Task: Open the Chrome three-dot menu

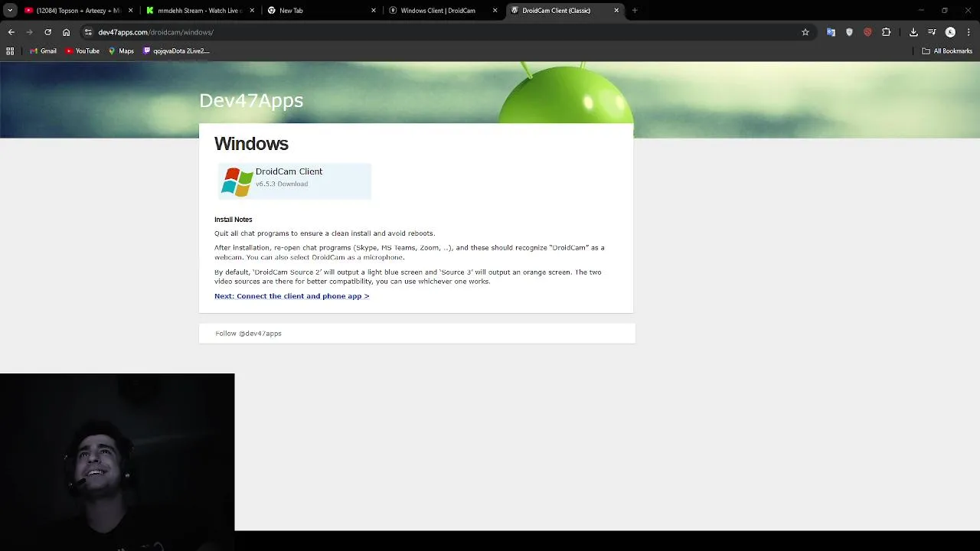Action: (969, 32)
